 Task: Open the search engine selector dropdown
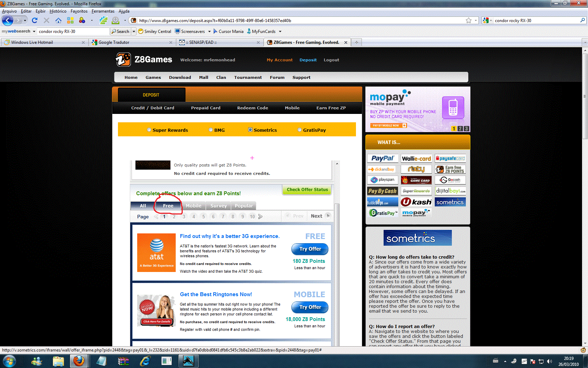click(x=491, y=20)
